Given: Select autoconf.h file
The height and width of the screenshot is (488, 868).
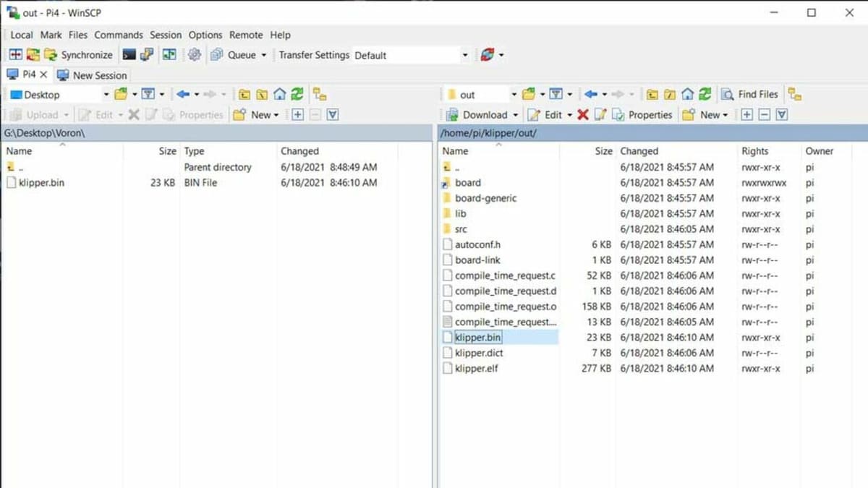Looking at the screenshot, I should (477, 244).
